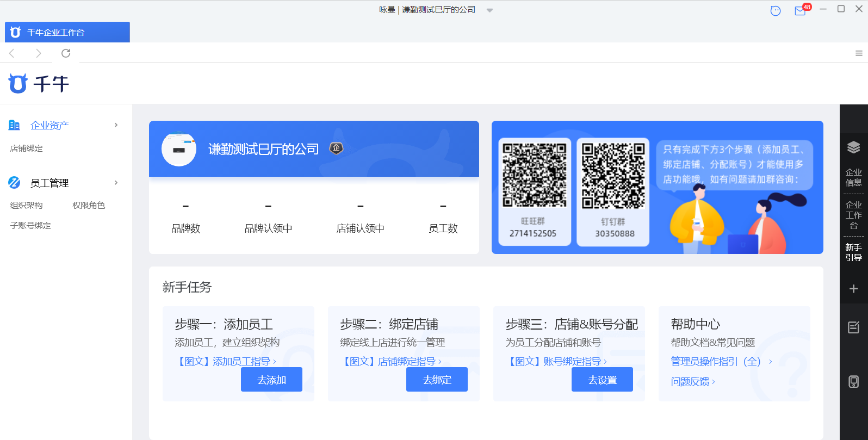868x440 pixels.
Task: Open the note edit icon in the right sidebar
Action: (x=853, y=327)
